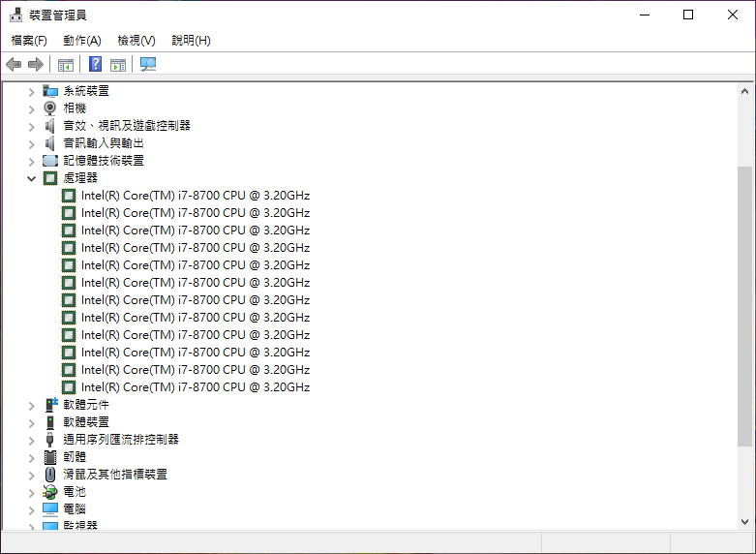Click the scrollbar up arrow

tap(744, 91)
